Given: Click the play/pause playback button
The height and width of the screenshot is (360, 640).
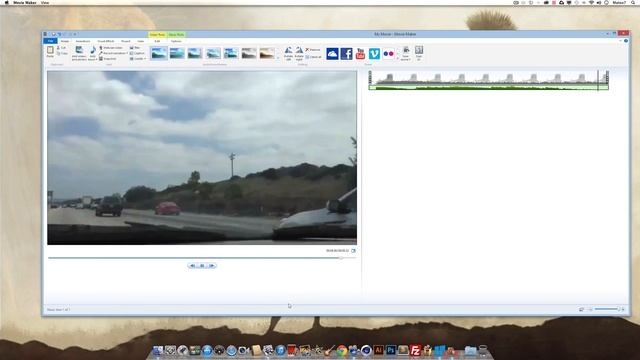Looking at the screenshot, I should click(x=202, y=266).
